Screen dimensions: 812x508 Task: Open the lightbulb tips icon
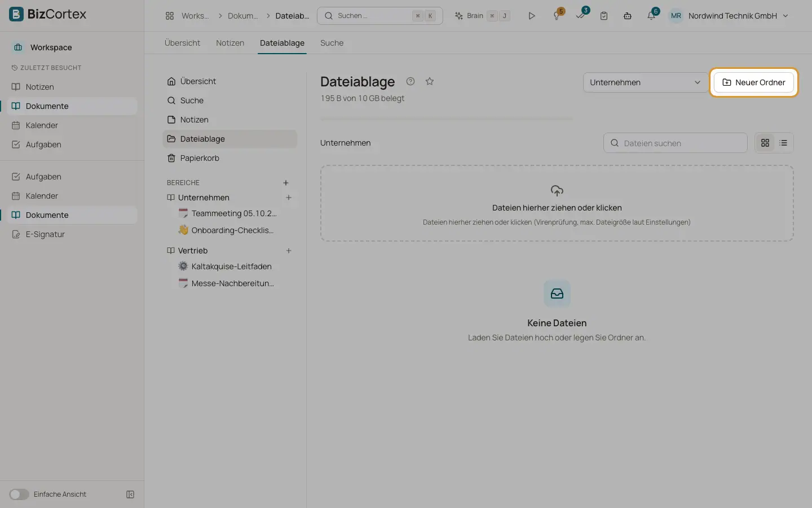[557, 16]
